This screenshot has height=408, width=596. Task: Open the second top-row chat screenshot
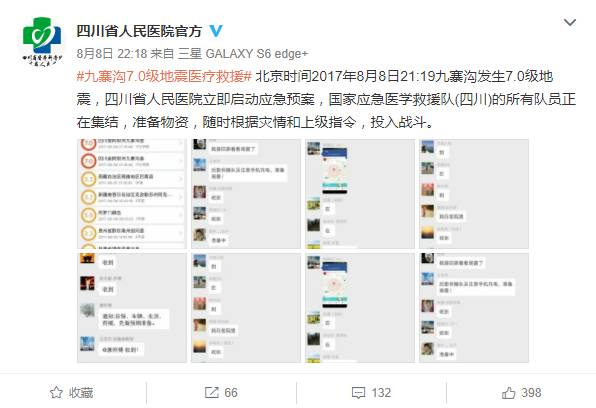coord(246,194)
